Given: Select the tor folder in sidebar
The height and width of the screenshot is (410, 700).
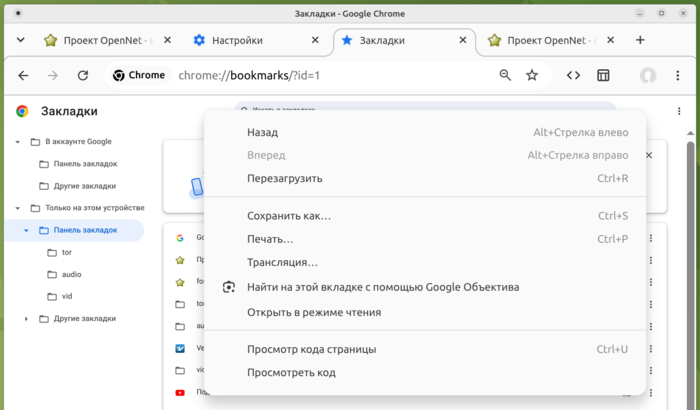Looking at the screenshot, I should 59,252.
